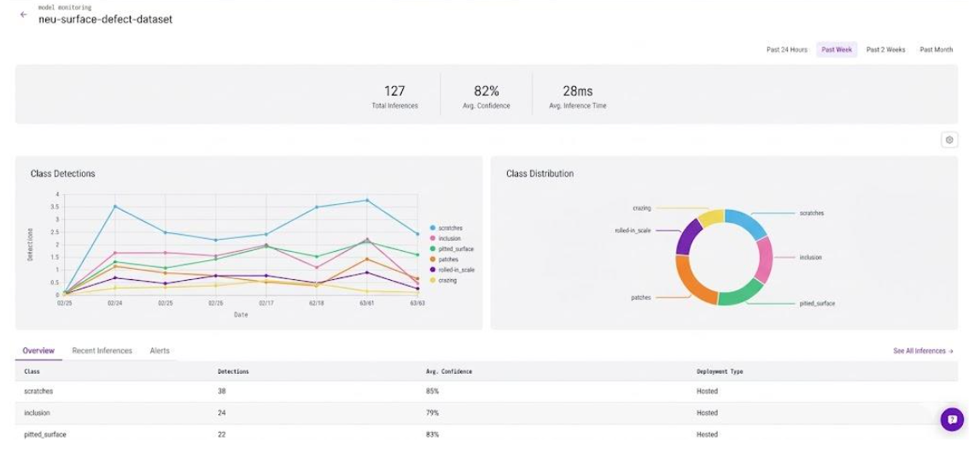The width and height of the screenshot is (980, 449).
Task: Select the Past Week time range
Action: point(837,50)
